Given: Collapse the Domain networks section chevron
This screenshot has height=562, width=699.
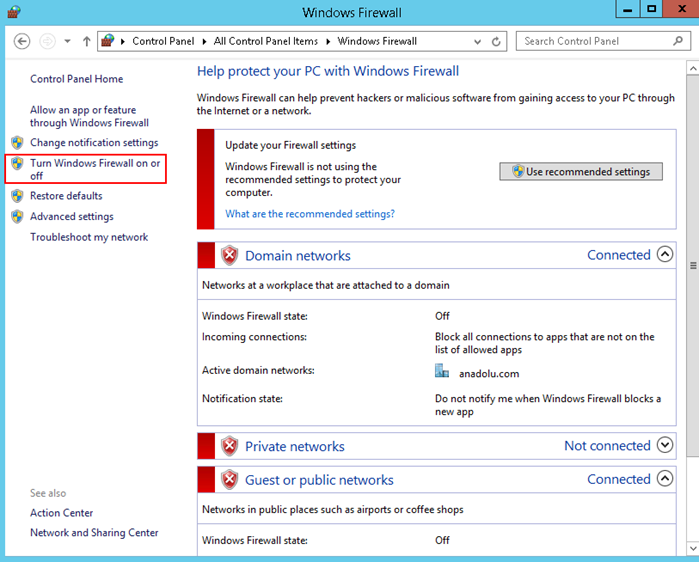Looking at the screenshot, I should 665,254.
